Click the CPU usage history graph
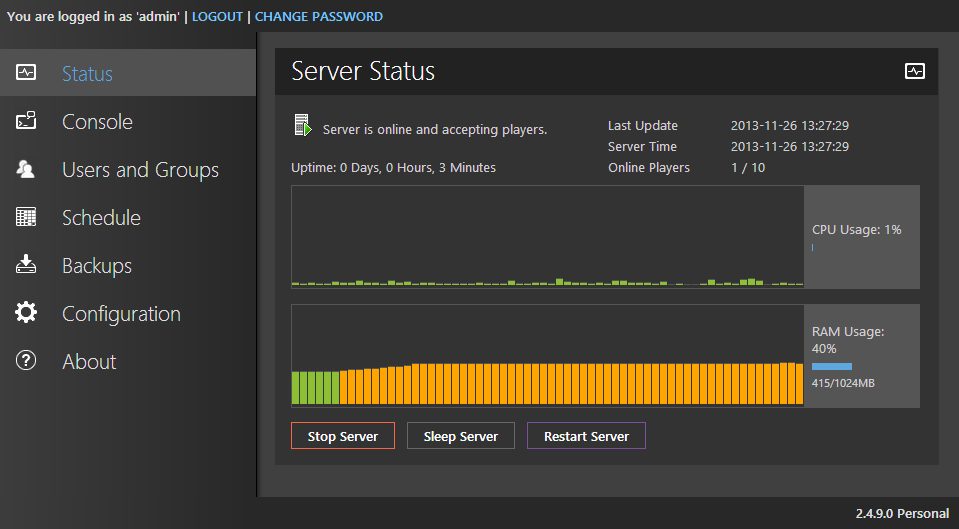The height and width of the screenshot is (529, 959). click(x=547, y=237)
